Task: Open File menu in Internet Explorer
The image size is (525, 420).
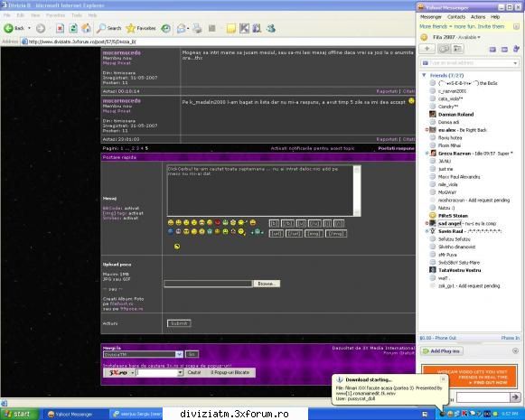Action: tap(7, 15)
